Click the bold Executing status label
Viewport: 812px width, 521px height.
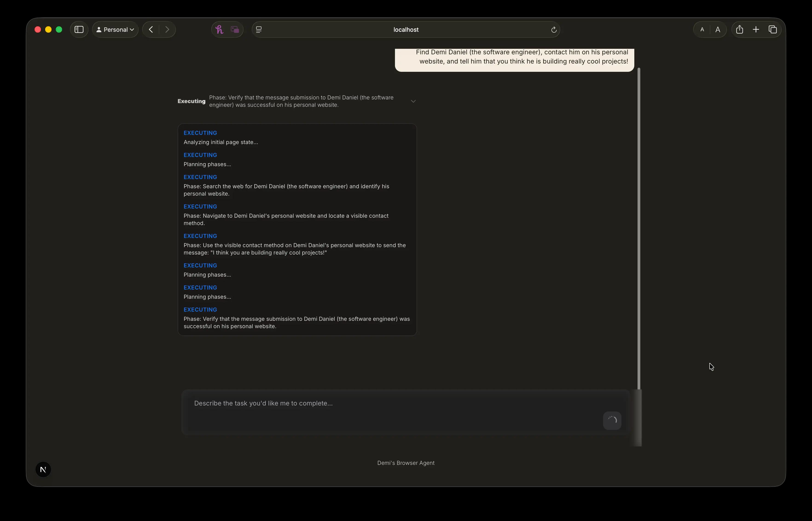[x=191, y=101]
